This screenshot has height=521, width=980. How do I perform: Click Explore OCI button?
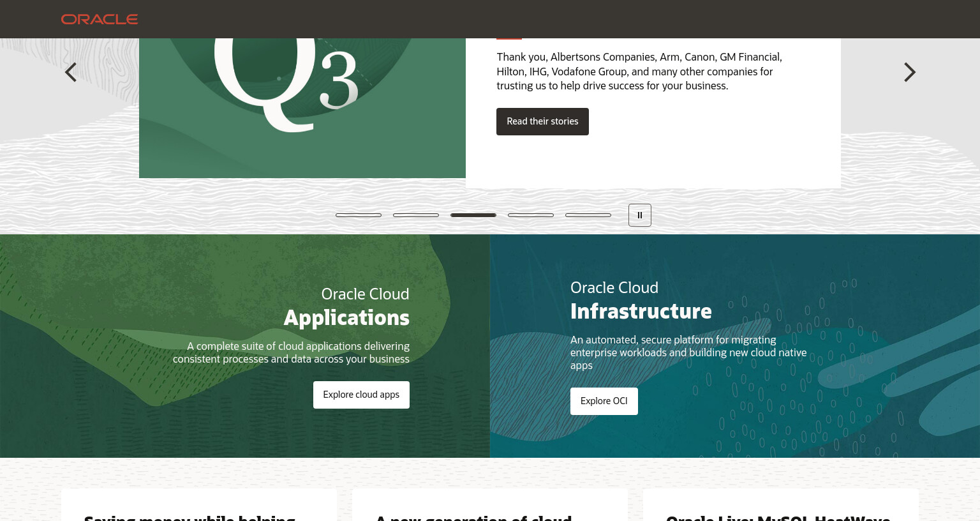coord(604,401)
